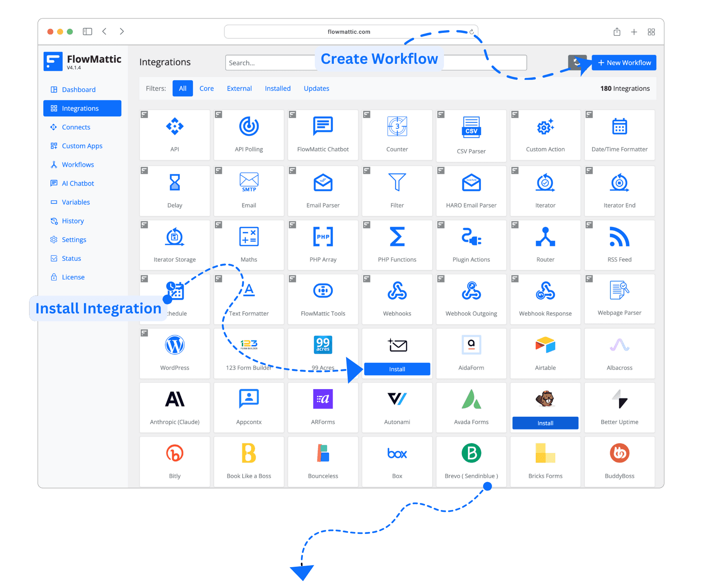This screenshot has width=702, height=588.
Task: Select the Custom Action gear icon
Action: 545,127
